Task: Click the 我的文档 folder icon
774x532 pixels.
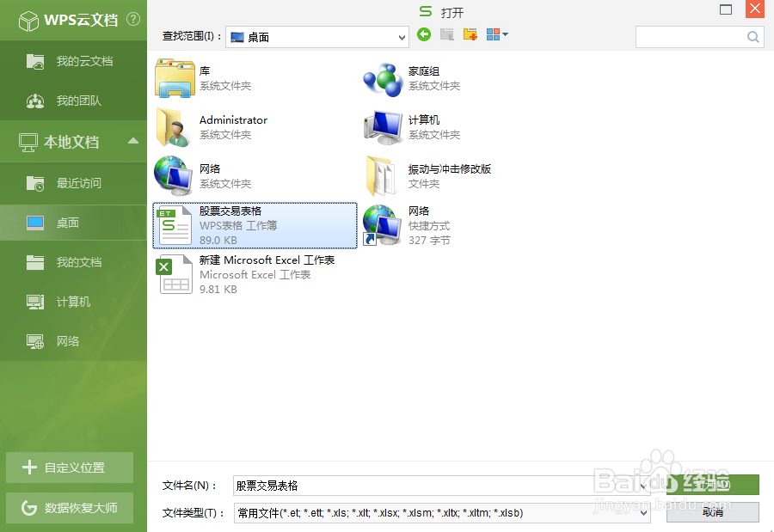Action: 35,262
